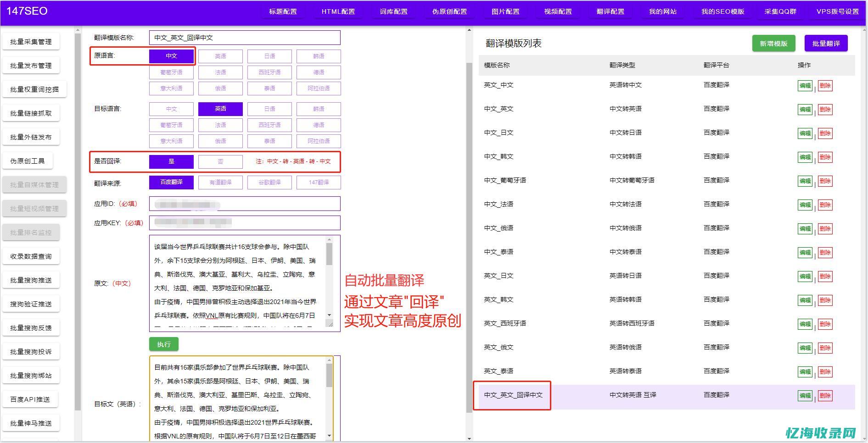Click the purple 批量翻译 button
The width and height of the screenshot is (868, 443).
point(826,44)
